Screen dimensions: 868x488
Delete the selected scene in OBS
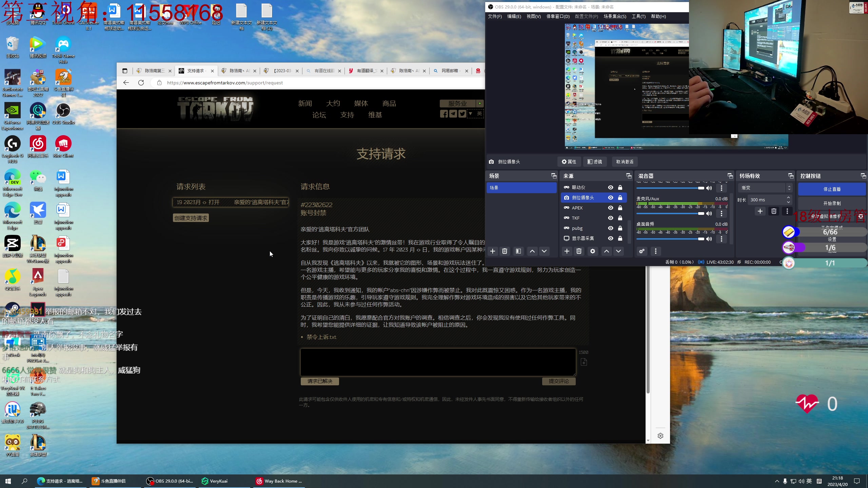505,251
